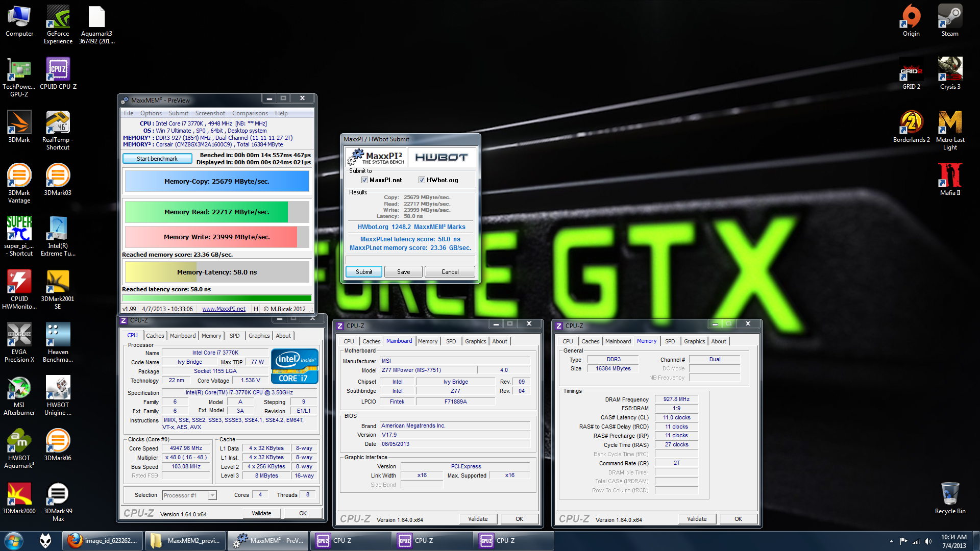
Task: Open Heaven Benchmark icon
Action: pos(58,342)
